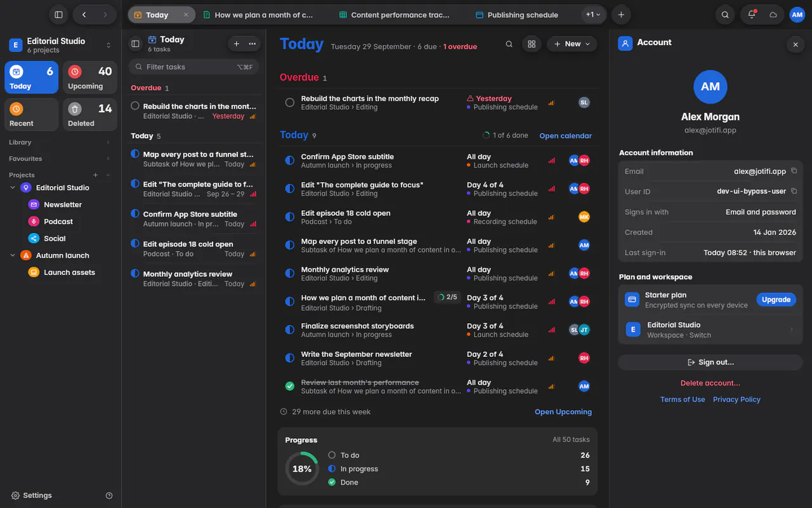
Task: Collapse the Autumn launch project tree
Action: (x=13, y=255)
